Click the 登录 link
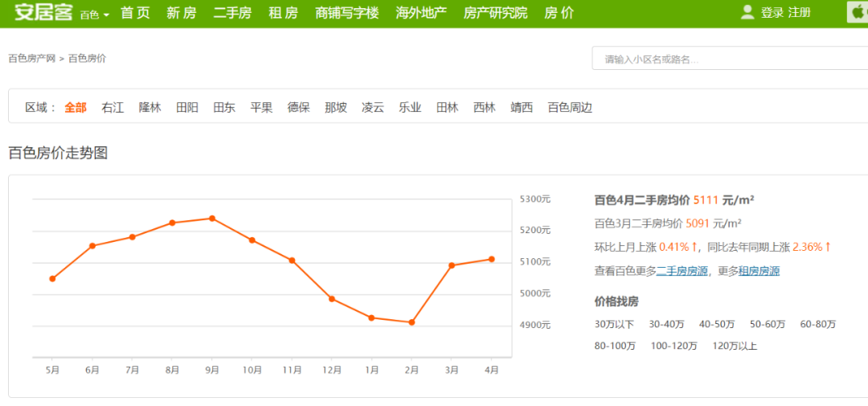This screenshot has width=868, height=406. click(772, 13)
